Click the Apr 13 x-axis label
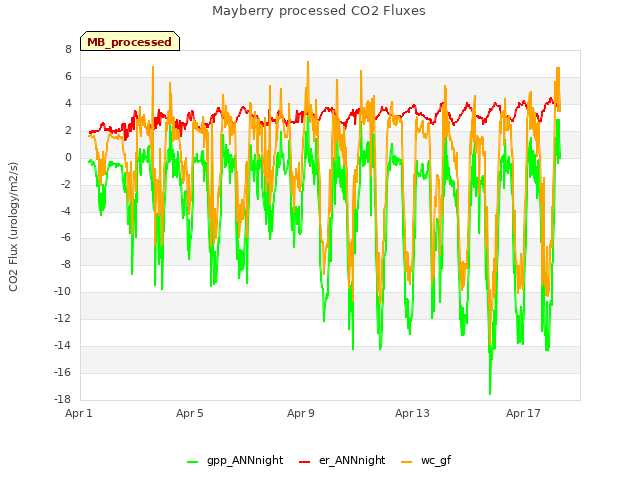The height and width of the screenshot is (480, 640). (x=412, y=413)
